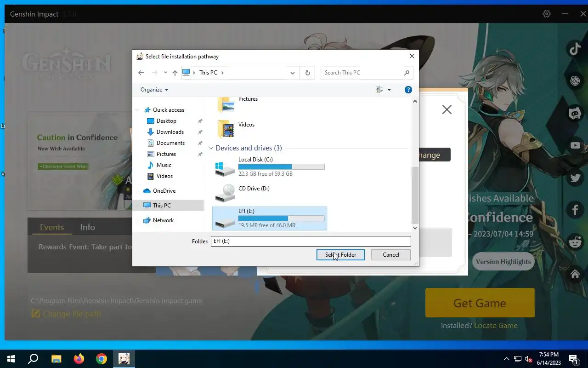Click the Forward arrow in dialog
This screenshot has height=368, width=588.
(154, 73)
